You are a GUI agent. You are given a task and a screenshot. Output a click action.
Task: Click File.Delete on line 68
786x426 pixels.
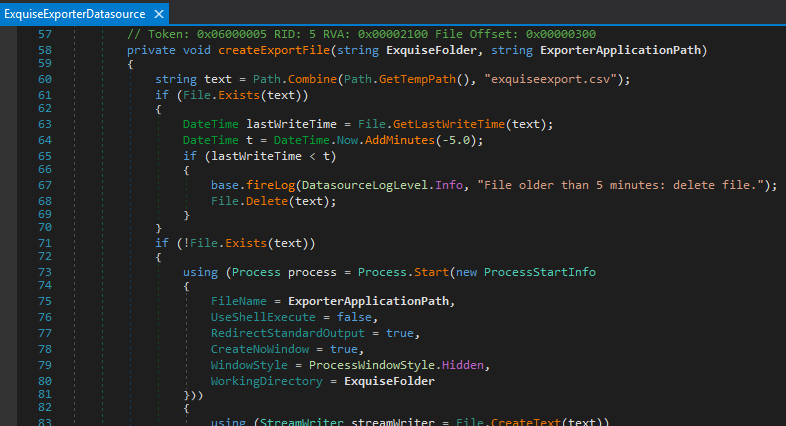pyautogui.click(x=249, y=201)
